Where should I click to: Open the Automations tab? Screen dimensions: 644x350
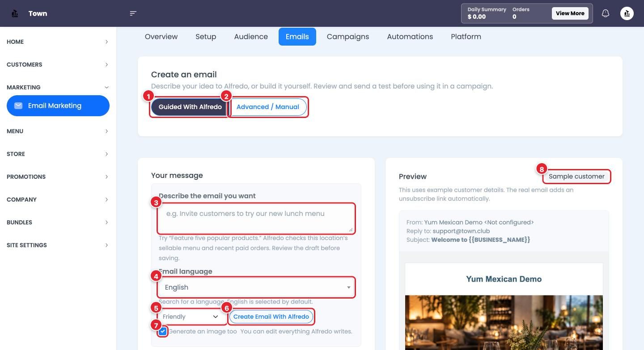click(x=410, y=37)
